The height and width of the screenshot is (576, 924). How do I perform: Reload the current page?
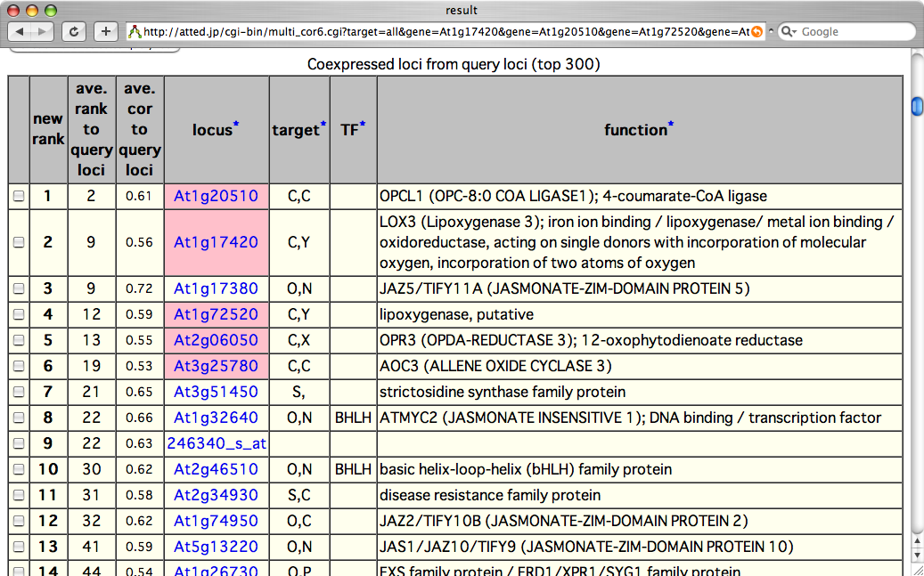tap(75, 32)
